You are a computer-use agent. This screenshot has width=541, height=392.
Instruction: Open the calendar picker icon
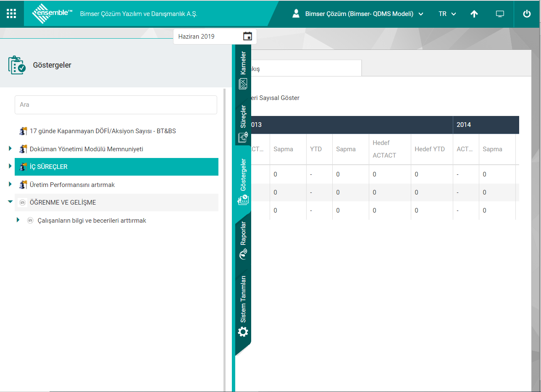tap(247, 36)
